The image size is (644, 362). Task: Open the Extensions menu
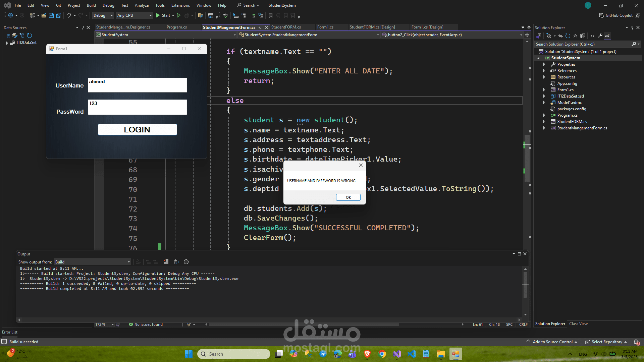click(180, 5)
